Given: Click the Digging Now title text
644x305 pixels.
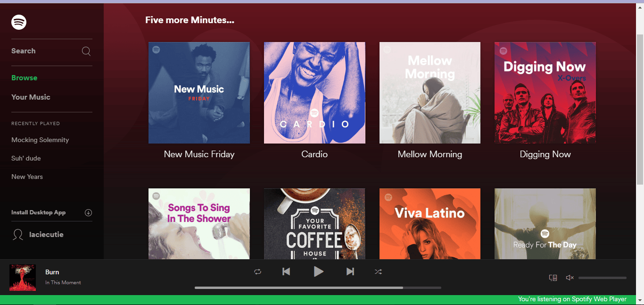Looking at the screenshot, I should click(x=545, y=154).
